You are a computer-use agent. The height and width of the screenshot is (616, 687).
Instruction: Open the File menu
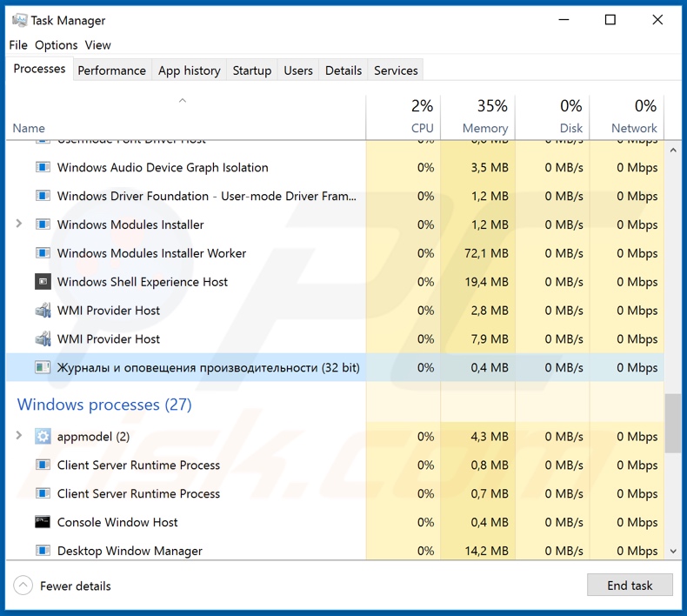click(x=18, y=45)
